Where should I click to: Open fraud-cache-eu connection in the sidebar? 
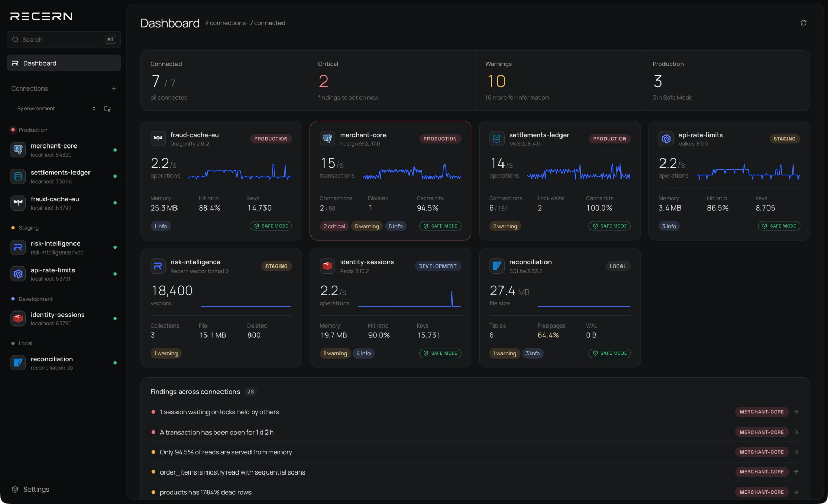pos(64,203)
